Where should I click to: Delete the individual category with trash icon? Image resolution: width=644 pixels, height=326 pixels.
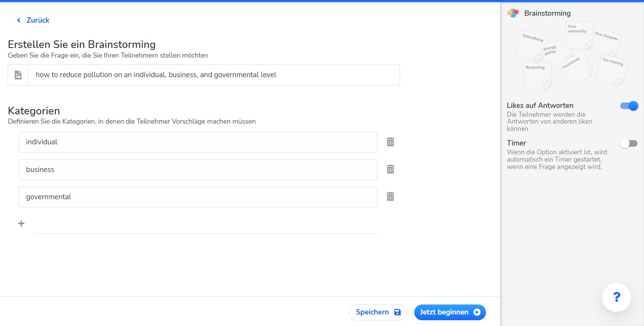(390, 142)
